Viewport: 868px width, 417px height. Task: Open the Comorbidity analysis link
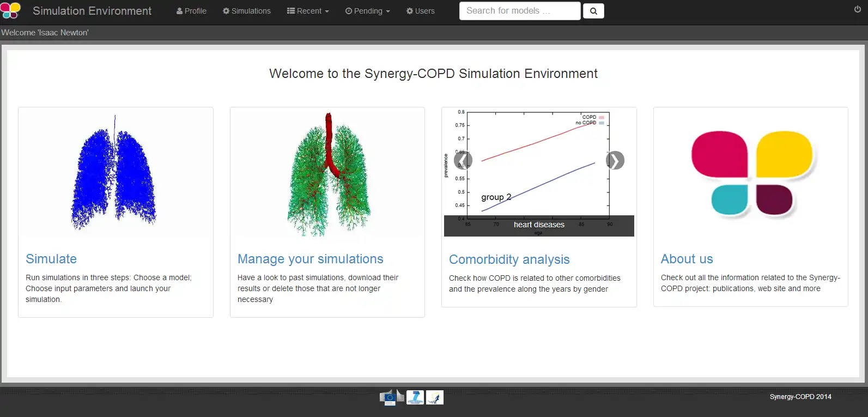click(x=509, y=259)
